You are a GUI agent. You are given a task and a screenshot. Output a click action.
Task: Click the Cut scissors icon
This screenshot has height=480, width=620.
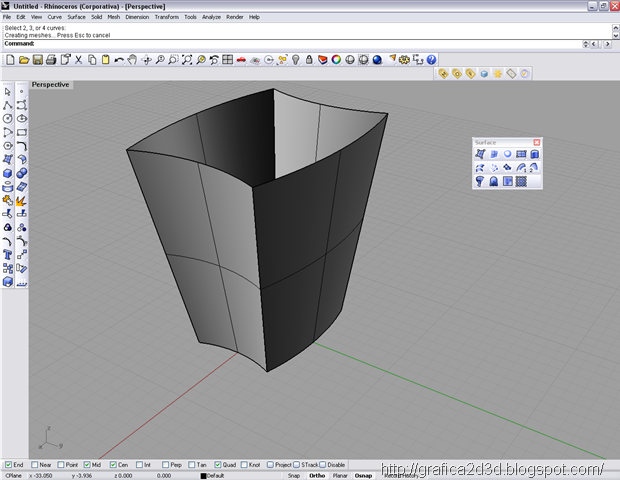pyautogui.click(x=78, y=60)
